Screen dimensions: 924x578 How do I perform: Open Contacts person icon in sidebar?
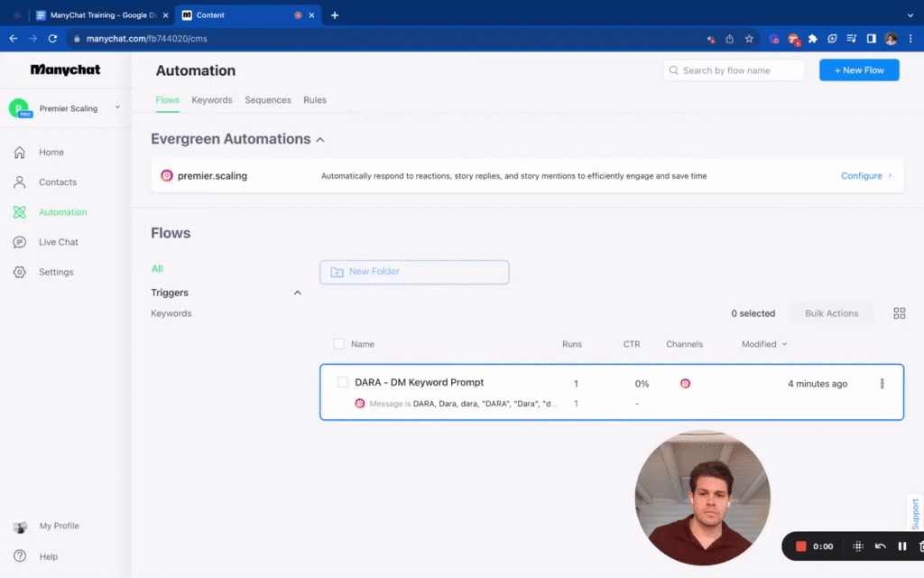click(x=20, y=182)
